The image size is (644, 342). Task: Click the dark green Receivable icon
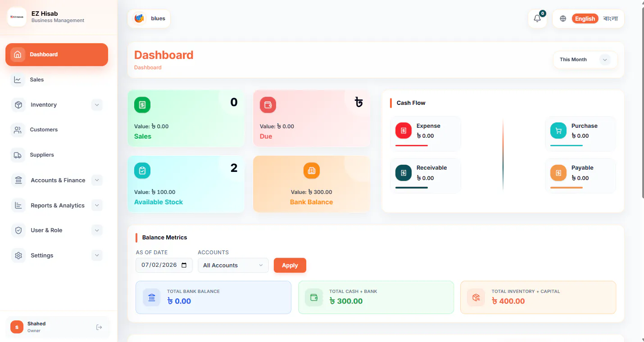tap(404, 173)
